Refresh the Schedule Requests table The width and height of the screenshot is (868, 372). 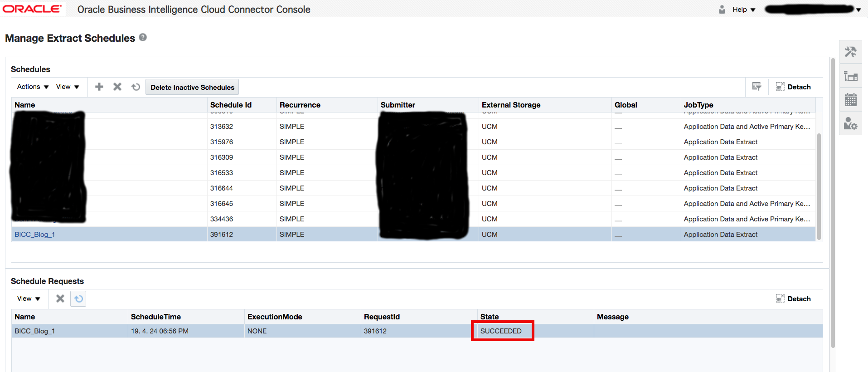(x=78, y=299)
